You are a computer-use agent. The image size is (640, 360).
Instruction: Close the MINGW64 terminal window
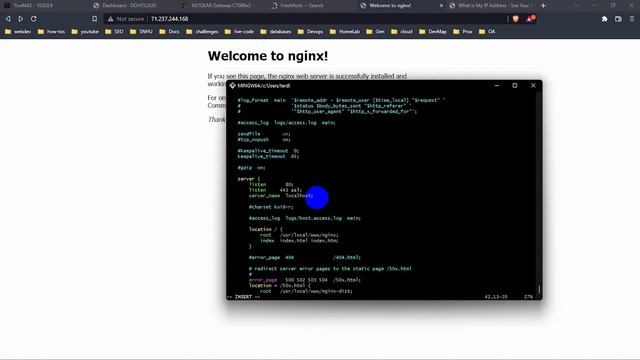coord(533,86)
